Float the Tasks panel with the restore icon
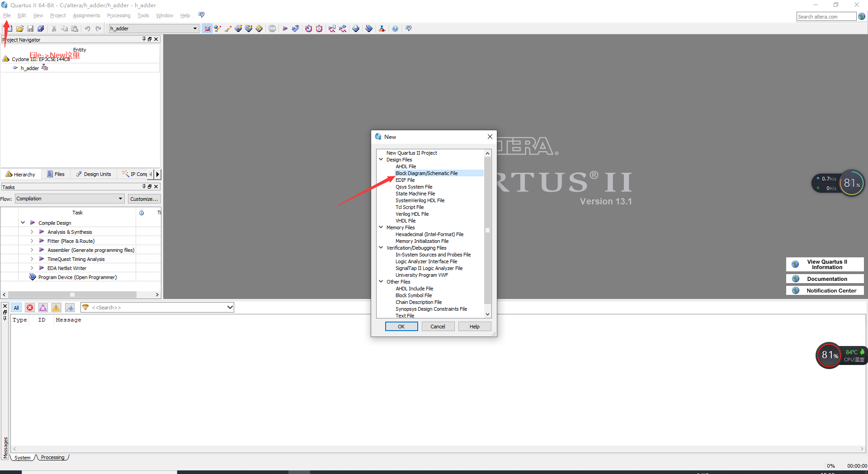868x474 pixels. coord(150,186)
